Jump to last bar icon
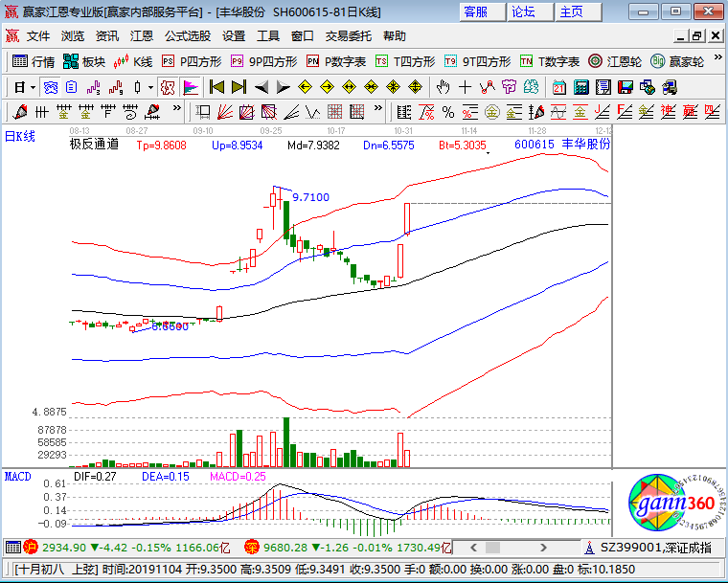This screenshot has width=728, height=583. click(239, 87)
